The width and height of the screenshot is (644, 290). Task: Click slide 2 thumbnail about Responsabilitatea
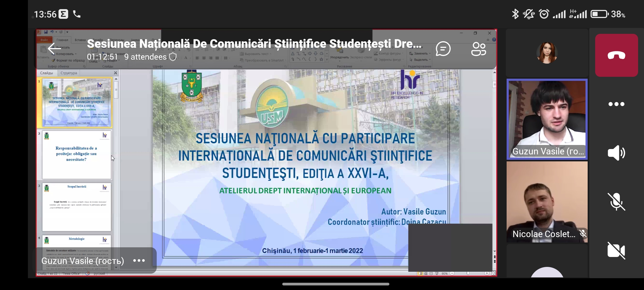click(x=76, y=155)
